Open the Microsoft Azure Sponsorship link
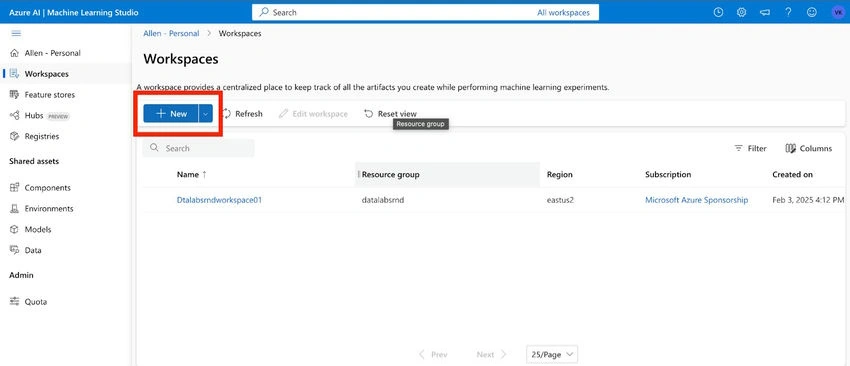This screenshot has height=366, width=850. [x=696, y=200]
